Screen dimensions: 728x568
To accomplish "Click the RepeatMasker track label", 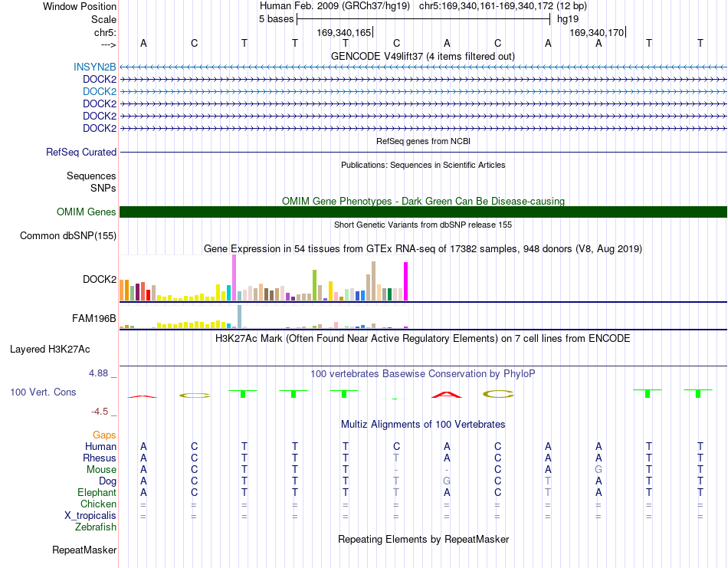I will (84, 550).
